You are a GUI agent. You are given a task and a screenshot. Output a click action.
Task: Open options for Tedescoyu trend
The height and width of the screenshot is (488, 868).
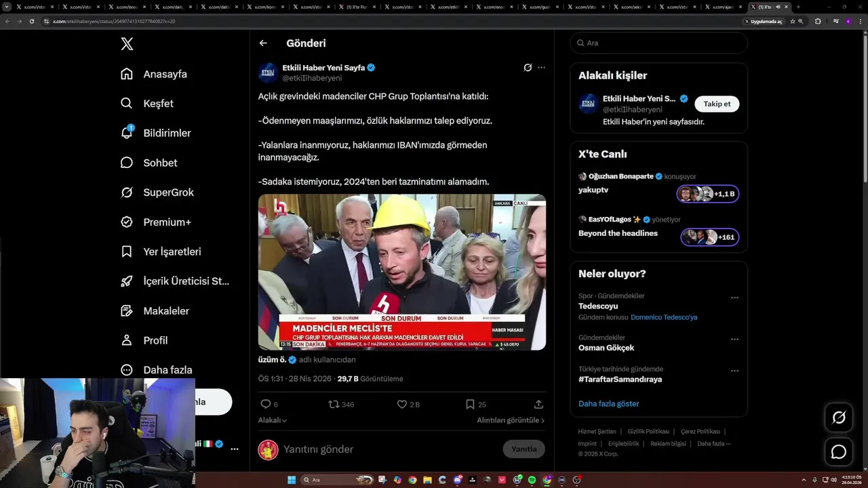(x=734, y=298)
